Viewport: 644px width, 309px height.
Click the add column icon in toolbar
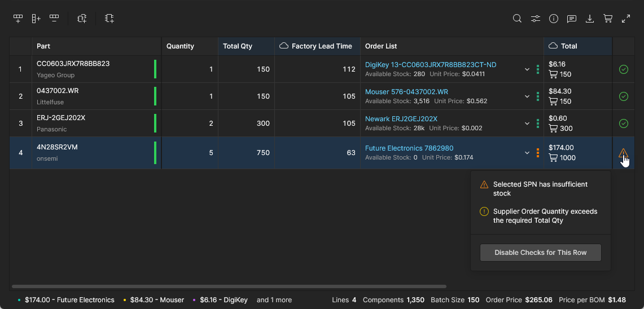coord(36,19)
